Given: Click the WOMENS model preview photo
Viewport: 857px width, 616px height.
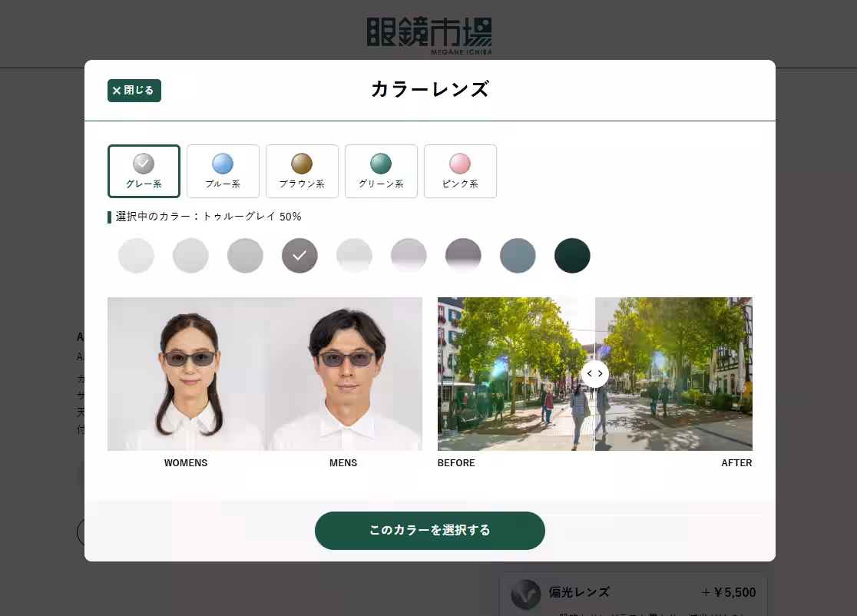Looking at the screenshot, I should tap(187, 374).
